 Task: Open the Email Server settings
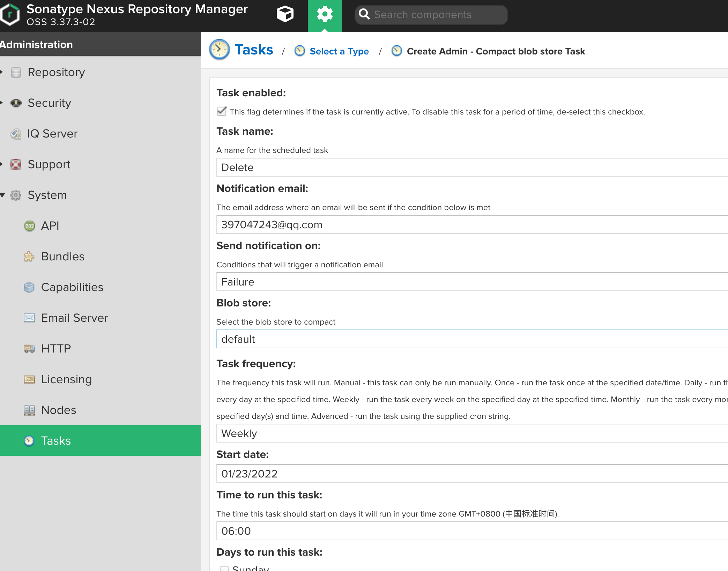tap(74, 318)
